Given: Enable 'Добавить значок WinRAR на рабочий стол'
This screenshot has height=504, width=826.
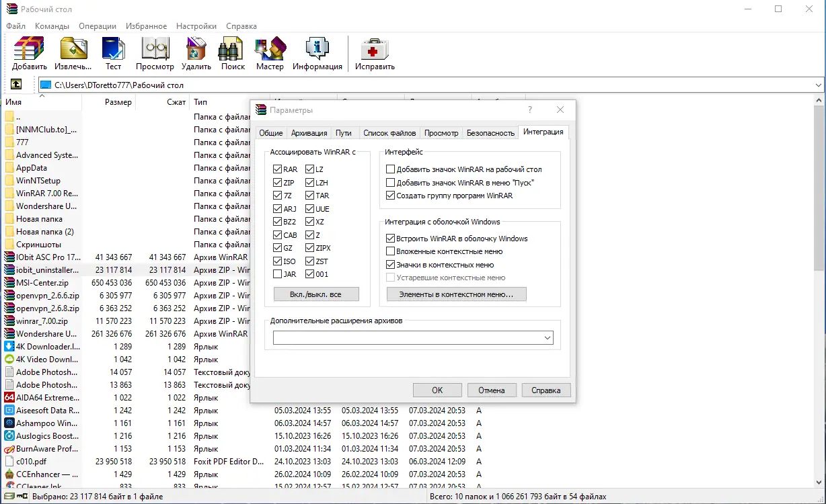Looking at the screenshot, I should [x=391, y=169].
